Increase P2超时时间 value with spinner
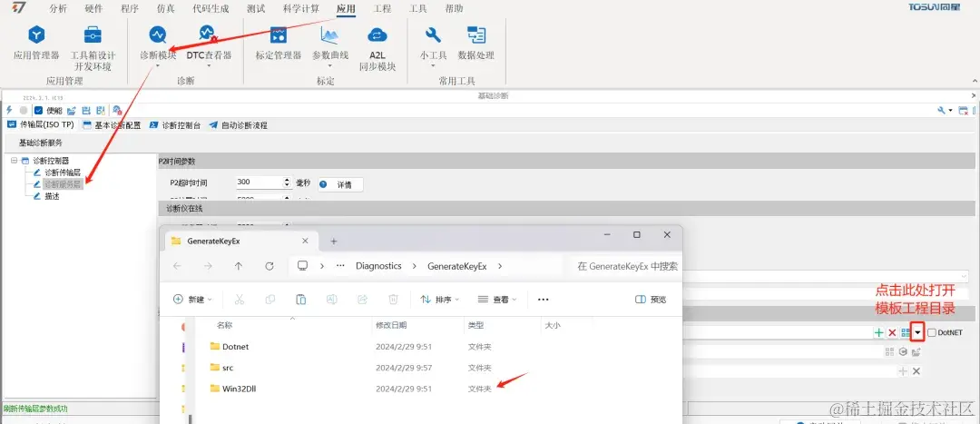980x424 pixels. 287,180
